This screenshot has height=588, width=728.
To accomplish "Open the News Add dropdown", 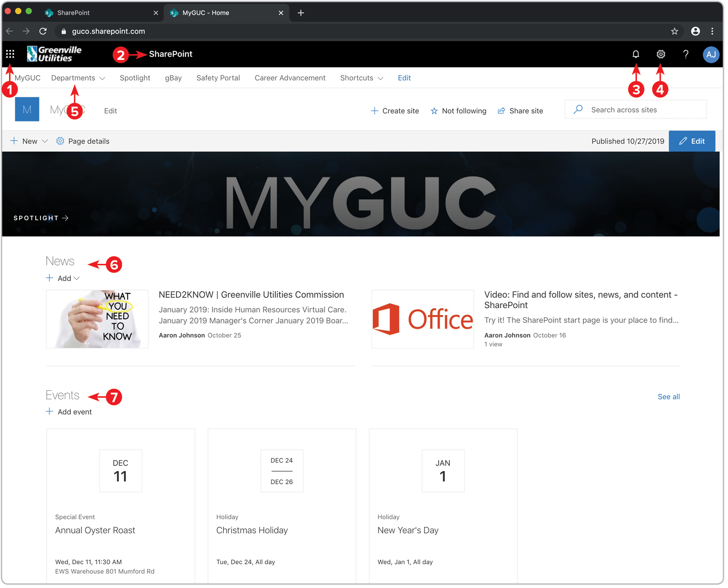I will pyautogui.click(x=63, y=278).
